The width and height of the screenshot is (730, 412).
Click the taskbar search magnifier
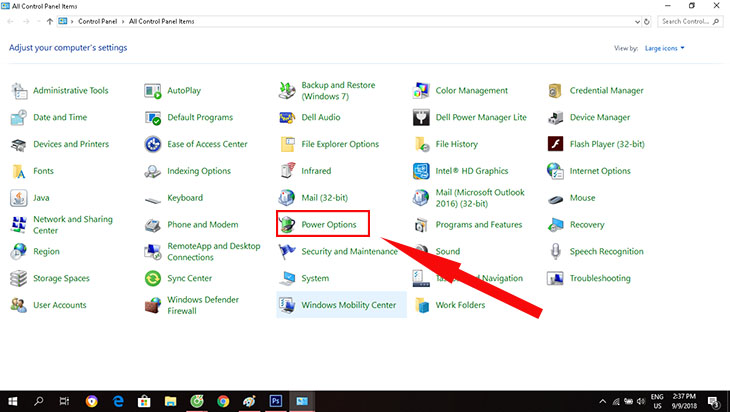click(39, 401)
